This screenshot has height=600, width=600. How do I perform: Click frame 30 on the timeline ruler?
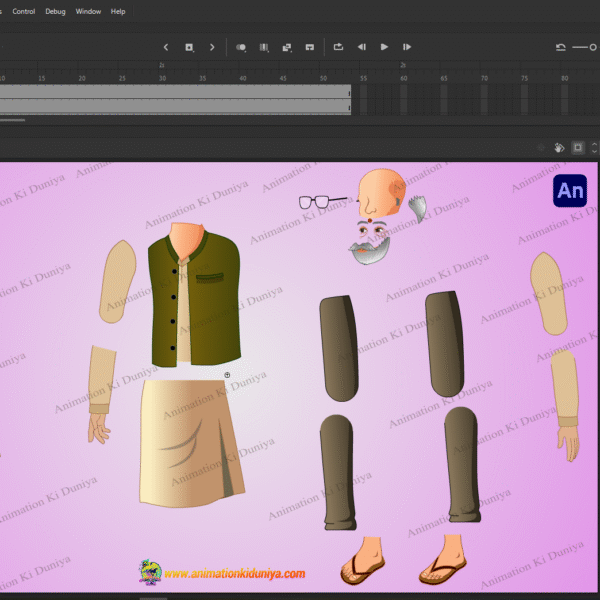(x=163, y=78)
